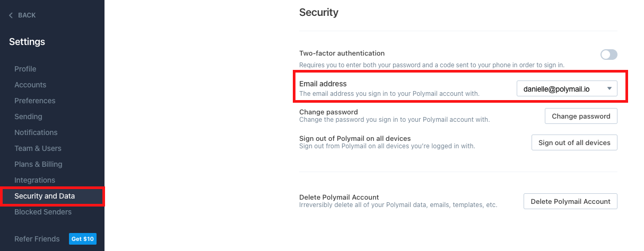Enable two-factor authentication toggle
The height and width of the screenshot is (251, 644).
pos(608,55)
